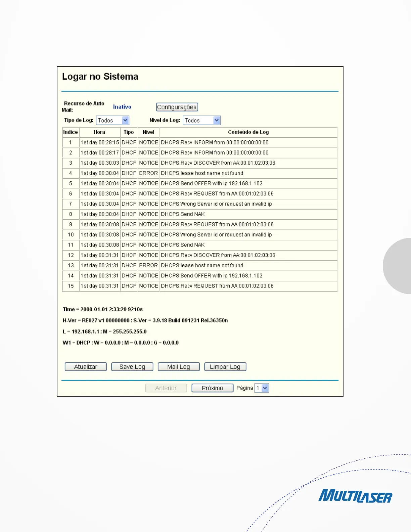Select row 3 Recv DISCOVER log content
Image resolution: width=411 pixels, height=532 pixels.
218,163
